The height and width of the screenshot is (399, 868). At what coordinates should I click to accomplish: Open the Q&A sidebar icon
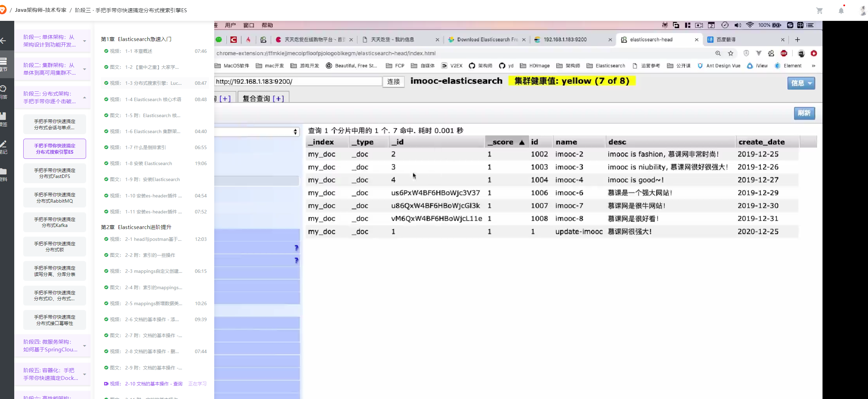pos(3,92)
